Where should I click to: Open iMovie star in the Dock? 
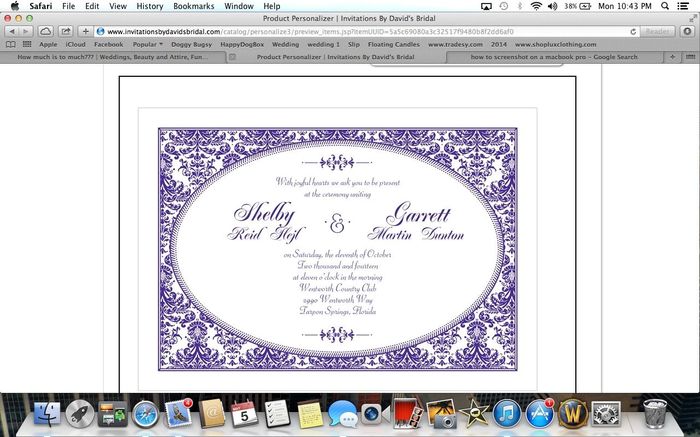pos(474,414)
